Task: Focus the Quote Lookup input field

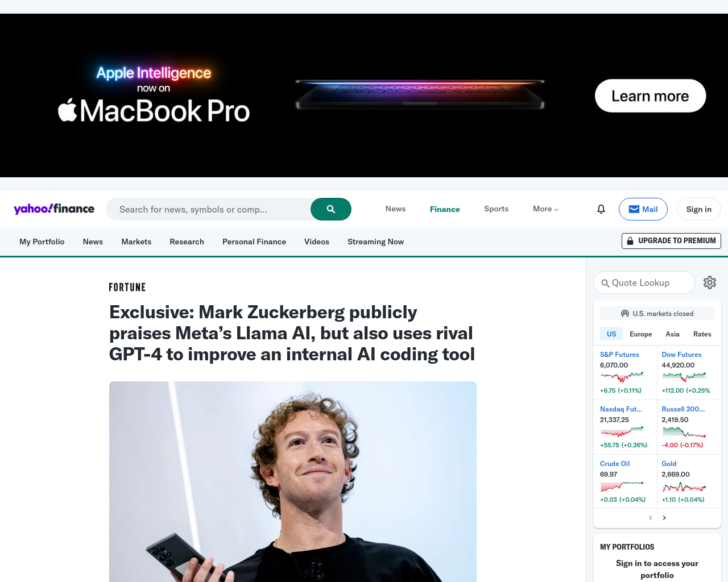Action: point(644,282)
